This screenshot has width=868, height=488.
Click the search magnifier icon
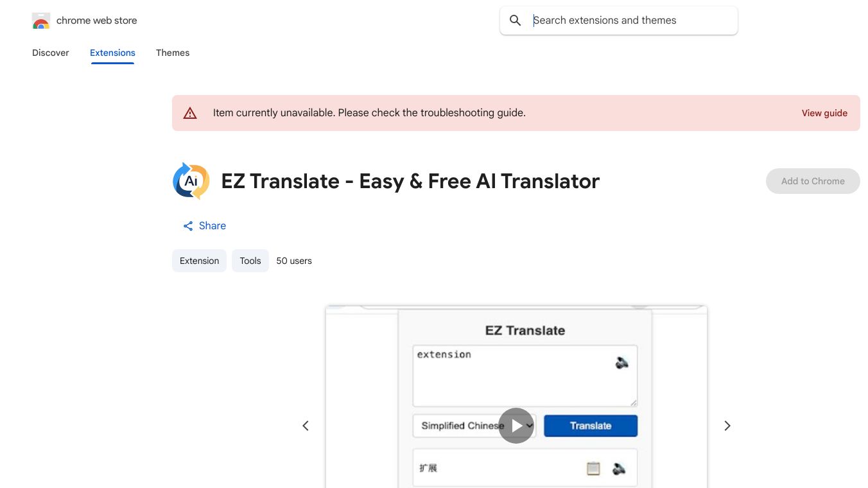tap(515, 21)
